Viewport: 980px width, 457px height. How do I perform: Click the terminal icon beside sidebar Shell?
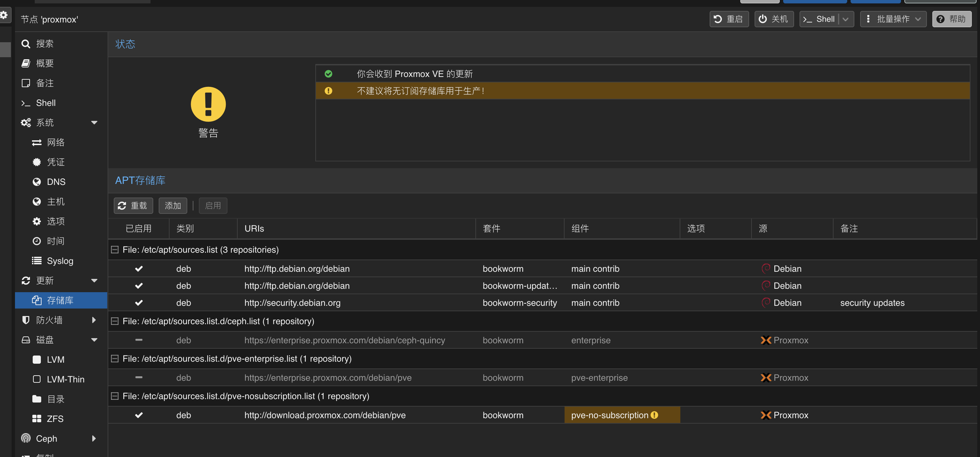pos(26,103)
